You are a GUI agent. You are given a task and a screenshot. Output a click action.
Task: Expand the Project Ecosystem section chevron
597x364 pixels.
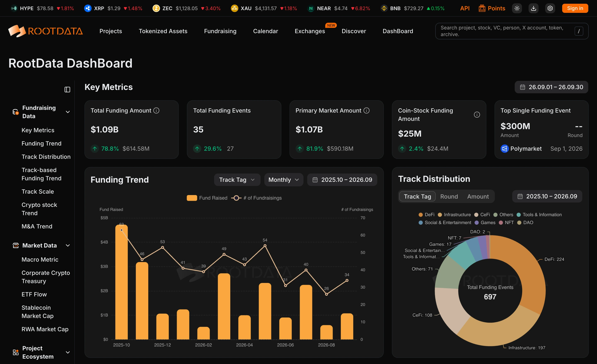[68, 352]
